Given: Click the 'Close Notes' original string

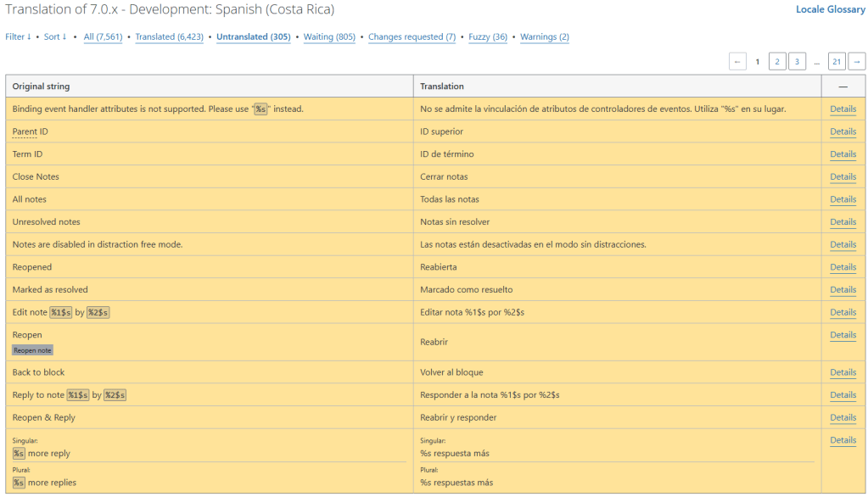Looking at the screenshot, I should (x=36, y=176).
